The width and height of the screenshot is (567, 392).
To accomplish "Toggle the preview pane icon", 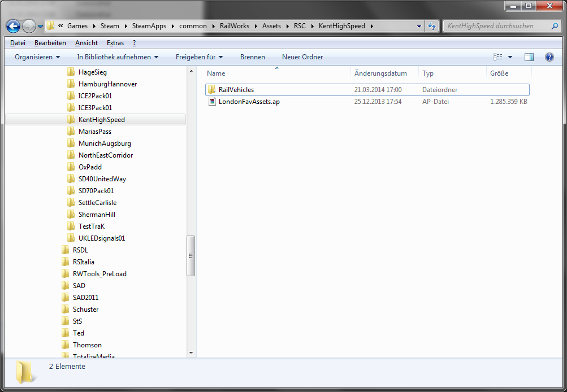I will (529, 57).
